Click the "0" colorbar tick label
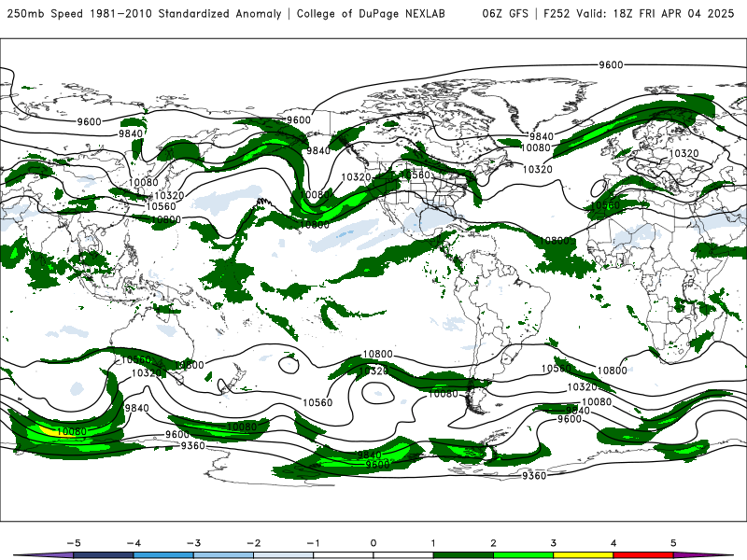 [373, 543]
